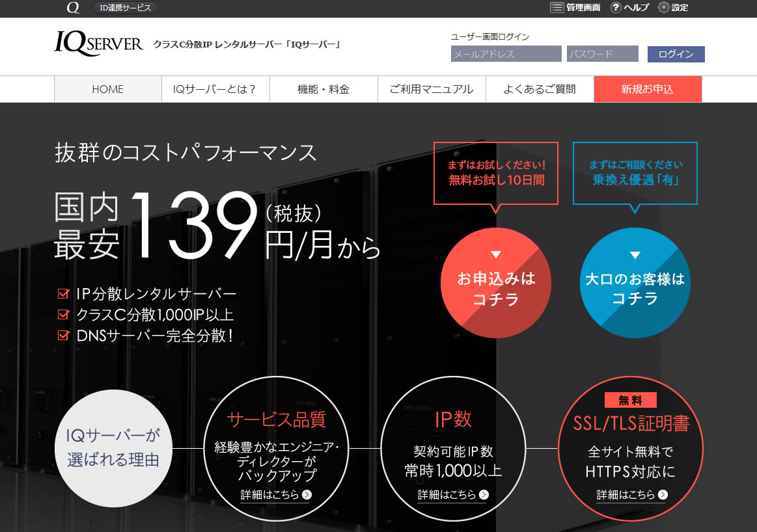
Task: Open 詳細はこちら under サービス品質
Action: (x=276, y=495)
